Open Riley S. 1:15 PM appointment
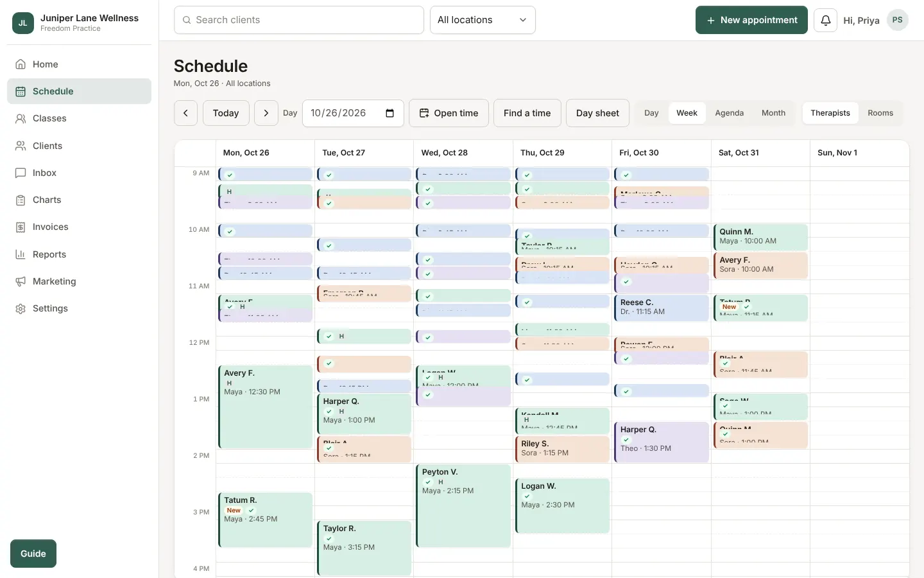The width and height of the screenshot is (924, 578). pos(562,449)
